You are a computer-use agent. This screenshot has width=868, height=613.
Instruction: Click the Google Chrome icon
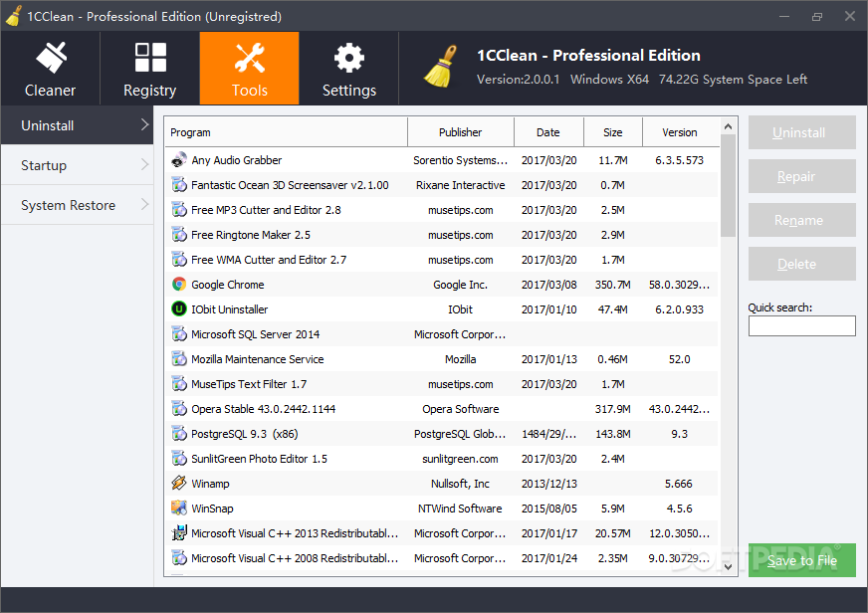pos(179,285)
